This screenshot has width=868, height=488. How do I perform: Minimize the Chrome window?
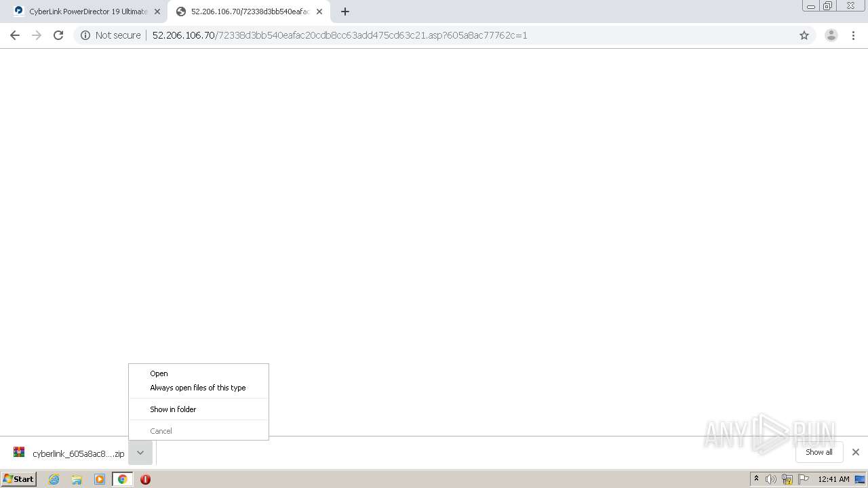pyautogui.click(x=811, y=6)
